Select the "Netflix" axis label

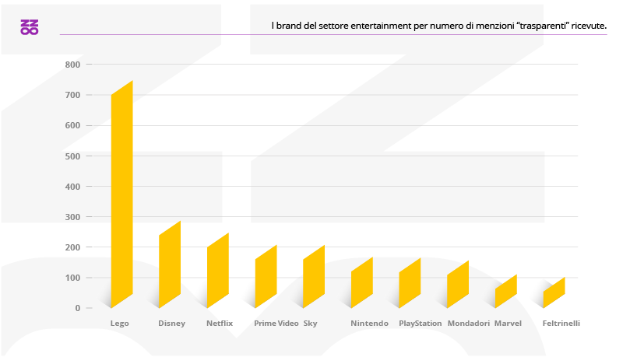[x=220, y=324]
